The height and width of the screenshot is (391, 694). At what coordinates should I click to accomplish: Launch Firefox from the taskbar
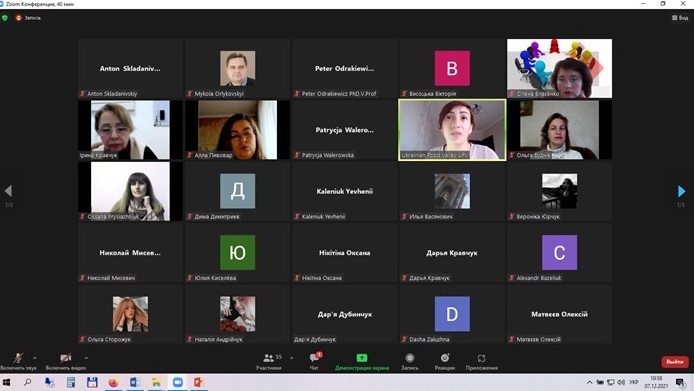(x=113, y=382)
